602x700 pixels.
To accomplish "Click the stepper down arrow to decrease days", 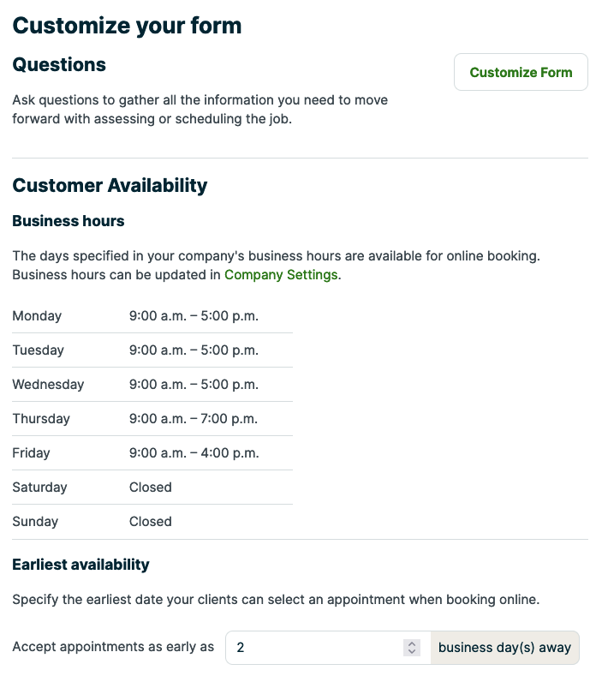I will click(414, 652).
